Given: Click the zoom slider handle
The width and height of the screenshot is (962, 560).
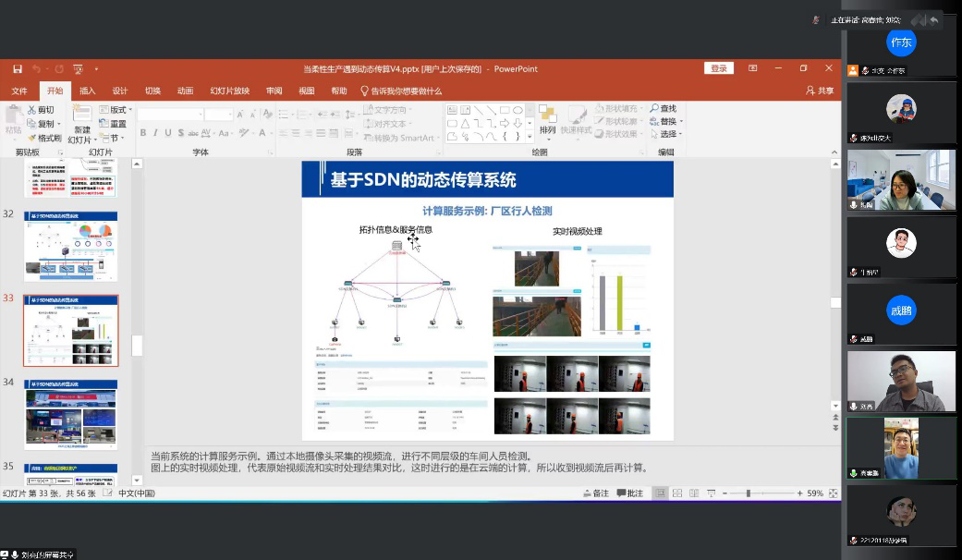Looking at the screenshot, I should pyautogui.click(x=748, y=493).
